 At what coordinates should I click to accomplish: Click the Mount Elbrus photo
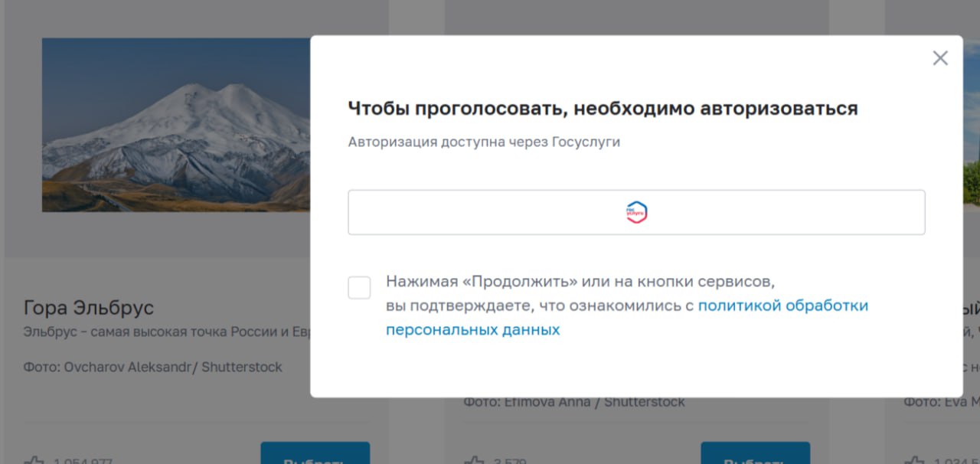(x=176, y=125)
